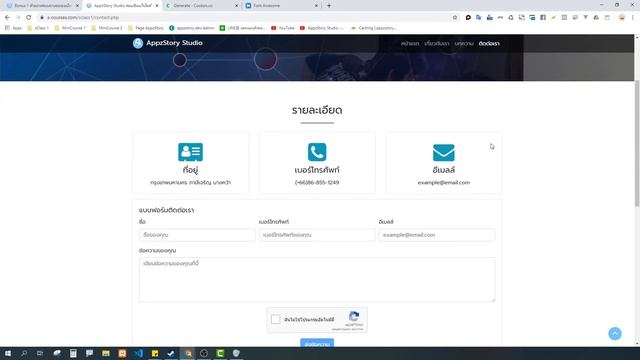This screenshot has width=640, height=360.
Task: Click the page vertical scrollbar thumb
Action: [x=637, y=143]
